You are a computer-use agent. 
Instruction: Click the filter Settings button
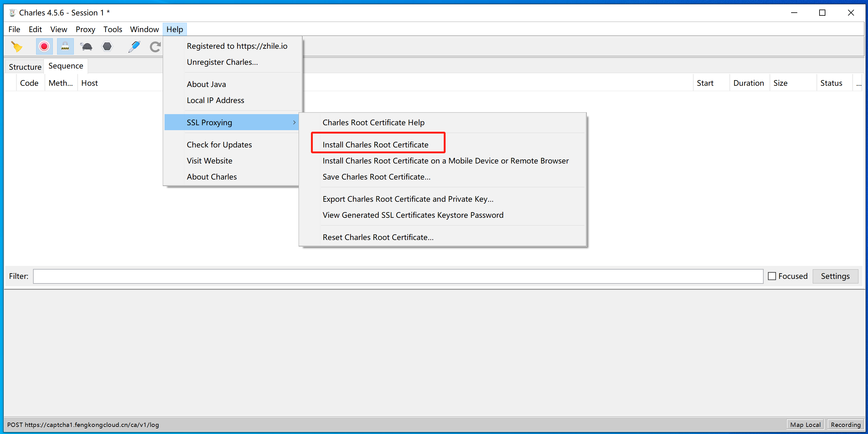pyautogui.click(x=835, y=276)
